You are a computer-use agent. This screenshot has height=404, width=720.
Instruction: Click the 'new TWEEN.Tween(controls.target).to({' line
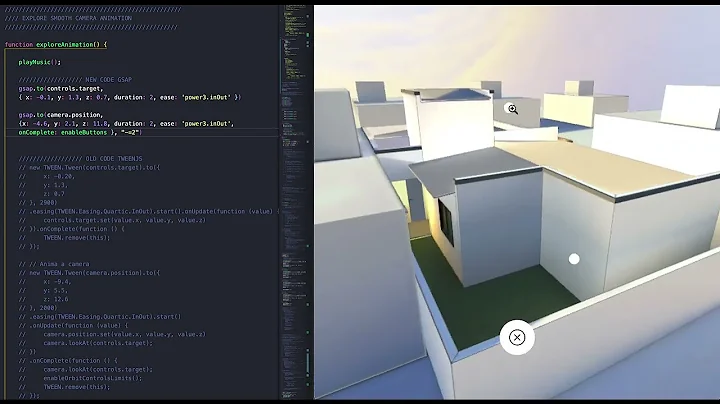coord(89,168)
